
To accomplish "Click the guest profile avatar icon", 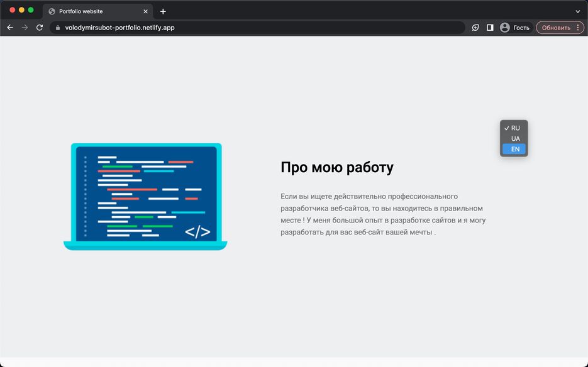I will 505,27.
